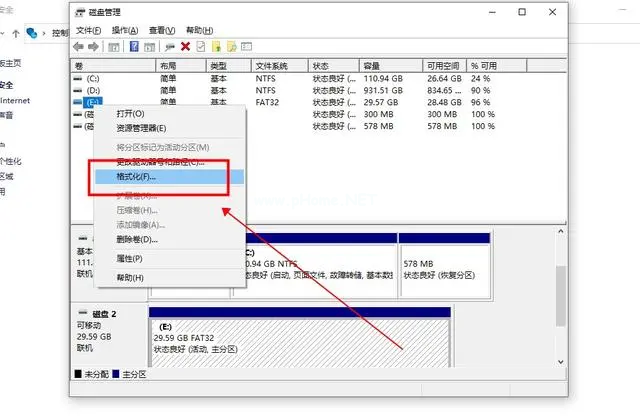Screen dimensions: 640x417
Task: Sort by the 文件系统 column header
Action: [x=272, y=64]
